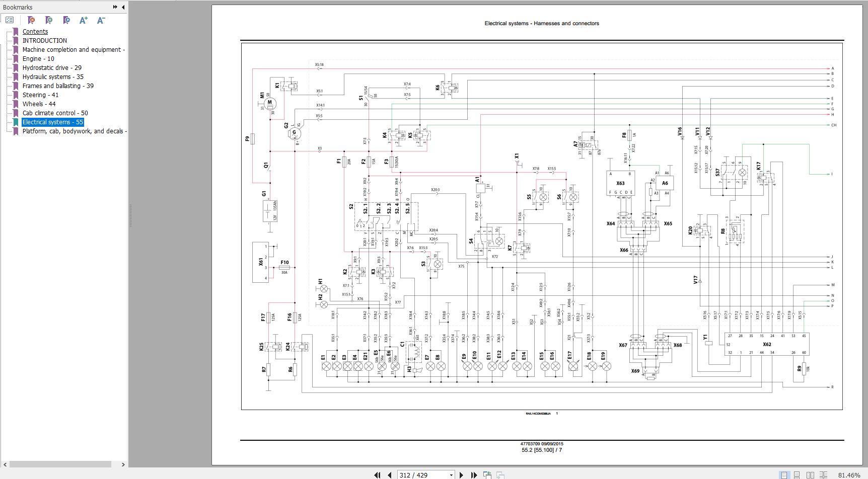Go to the next page

click(x=461, y=475)
